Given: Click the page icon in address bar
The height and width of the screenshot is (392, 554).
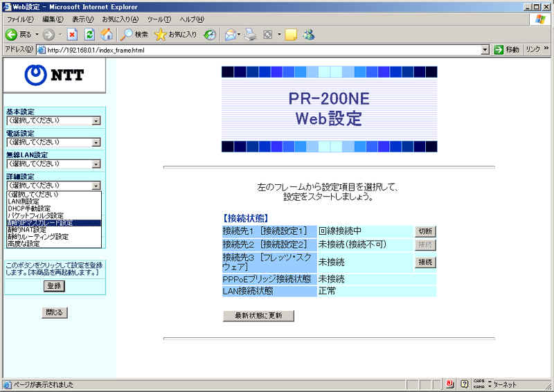Looking at the screenshot, I should click(42, 50).
